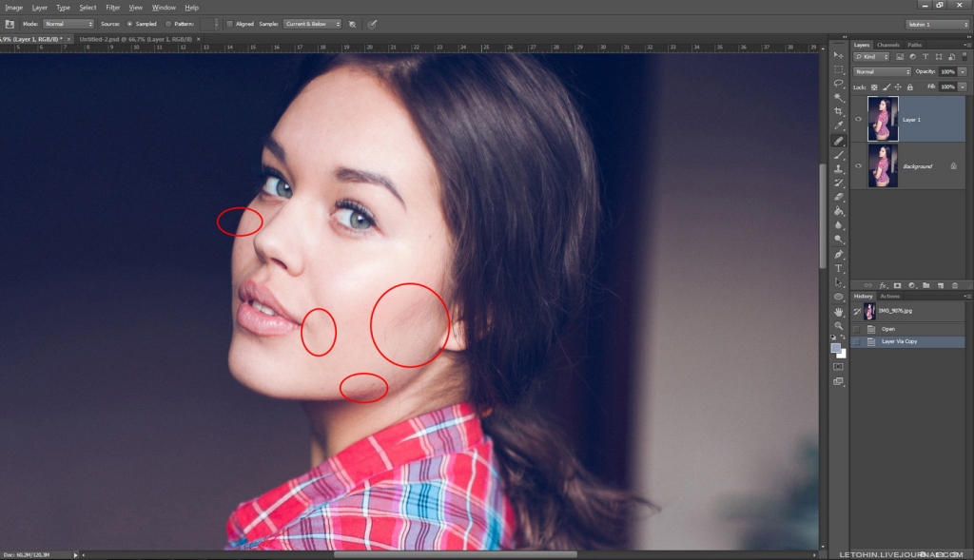Hide Layer 1 visibility eye
The height and width of the screenshot is (560, 974).
[859, 119]
